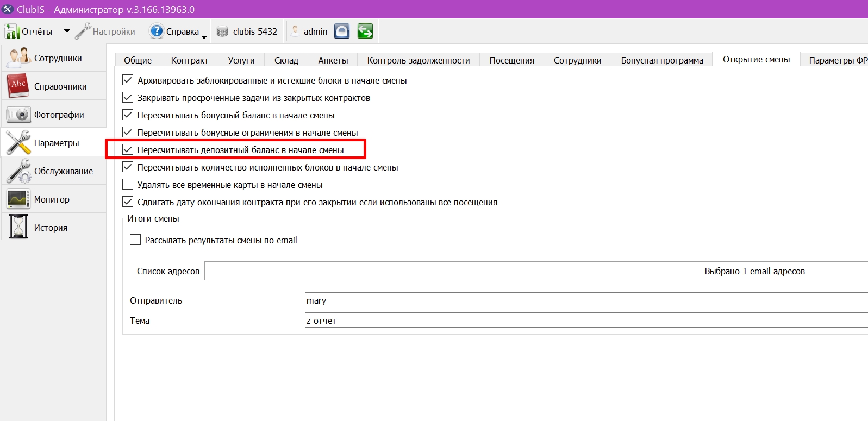868x421 pixels.
Task: Click the ClubIS application title icon
Action: coord(8,9)
